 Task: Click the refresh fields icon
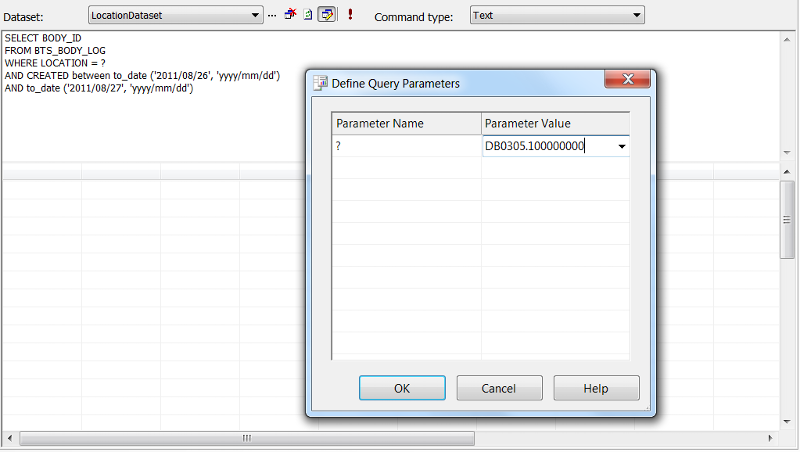[308, 15]
